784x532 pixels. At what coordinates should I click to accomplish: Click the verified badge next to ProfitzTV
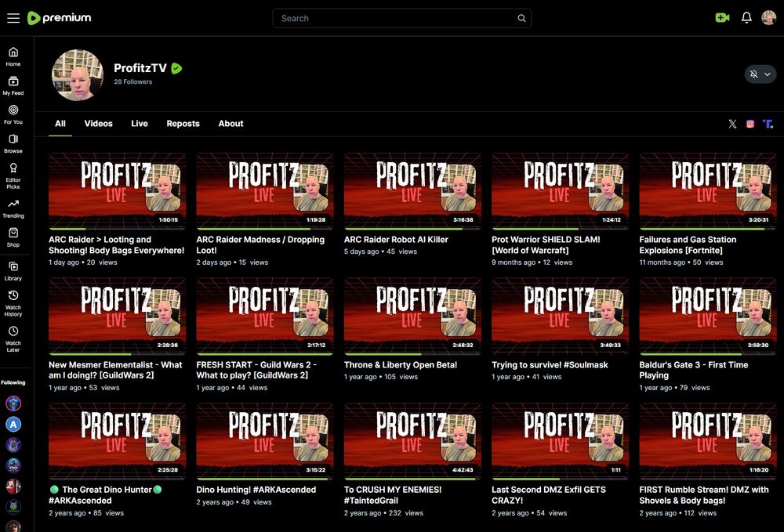coord(176,68)
